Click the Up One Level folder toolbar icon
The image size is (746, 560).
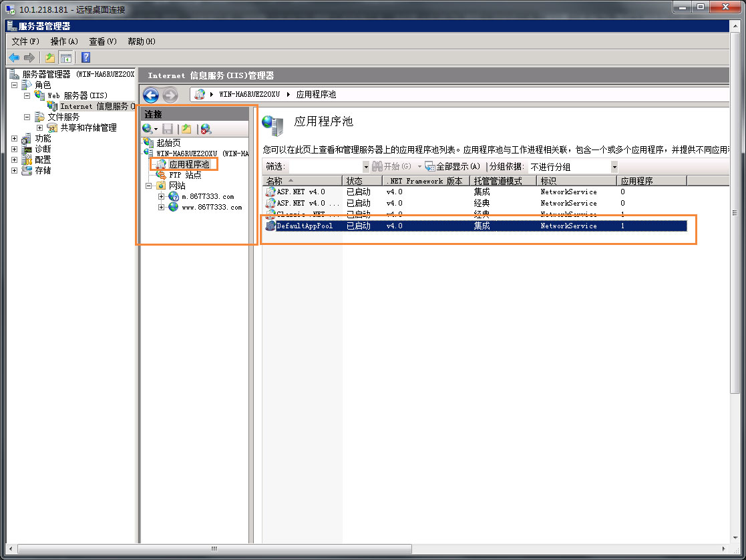(50, 57)
